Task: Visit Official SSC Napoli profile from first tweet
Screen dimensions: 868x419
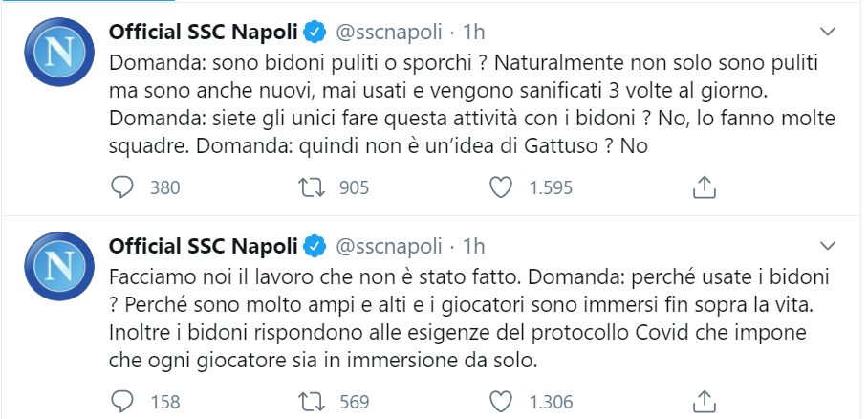Action: 204,33
